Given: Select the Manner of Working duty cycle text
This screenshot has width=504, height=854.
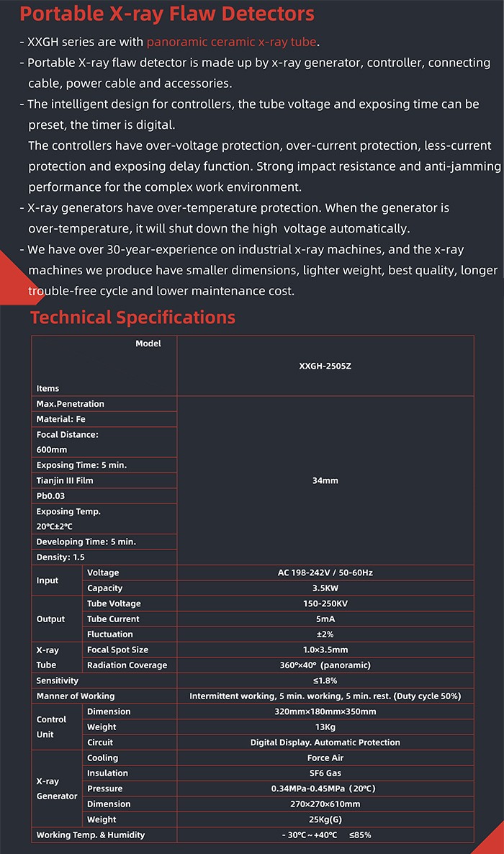Looking at the screenshot, I should [x=325, y=696].
